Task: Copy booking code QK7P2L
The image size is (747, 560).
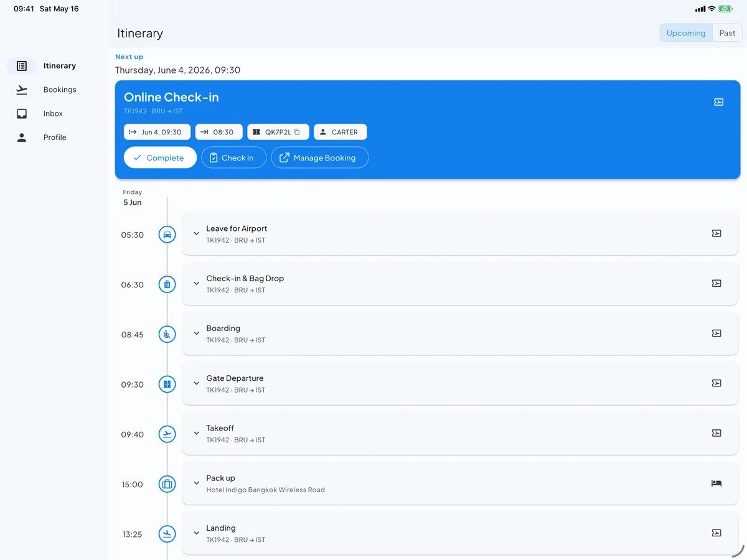Action: [x=297, y=132]
